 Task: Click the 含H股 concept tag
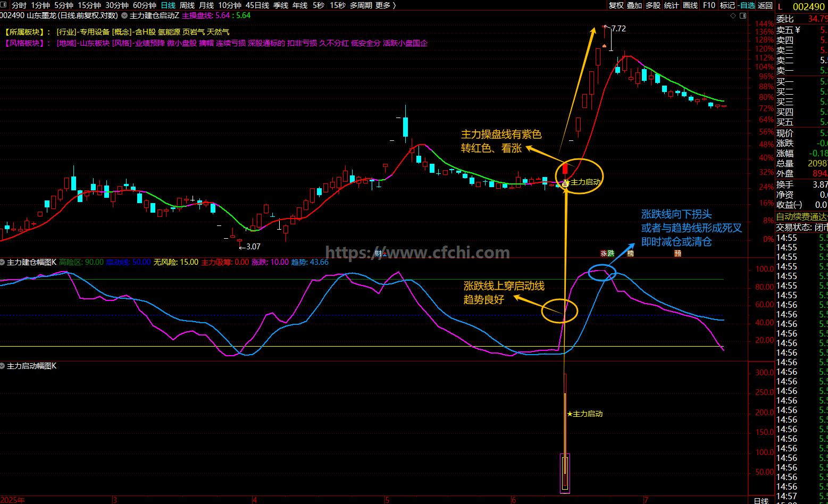145,32
